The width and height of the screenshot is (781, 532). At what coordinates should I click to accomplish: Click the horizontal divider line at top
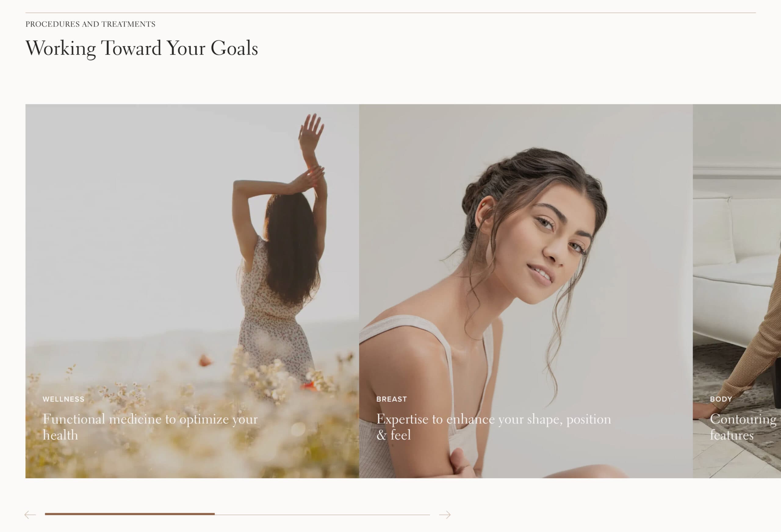click(x=390, y=13)
